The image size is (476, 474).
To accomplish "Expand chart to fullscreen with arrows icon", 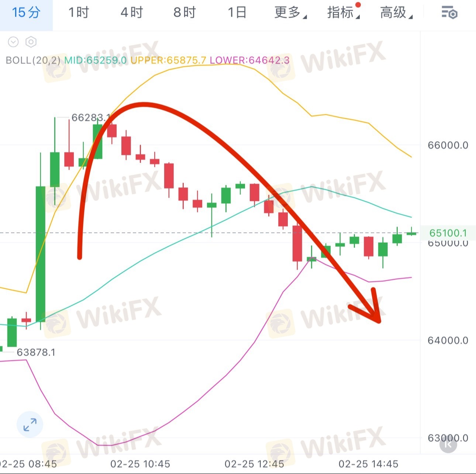I will [30, 425].
